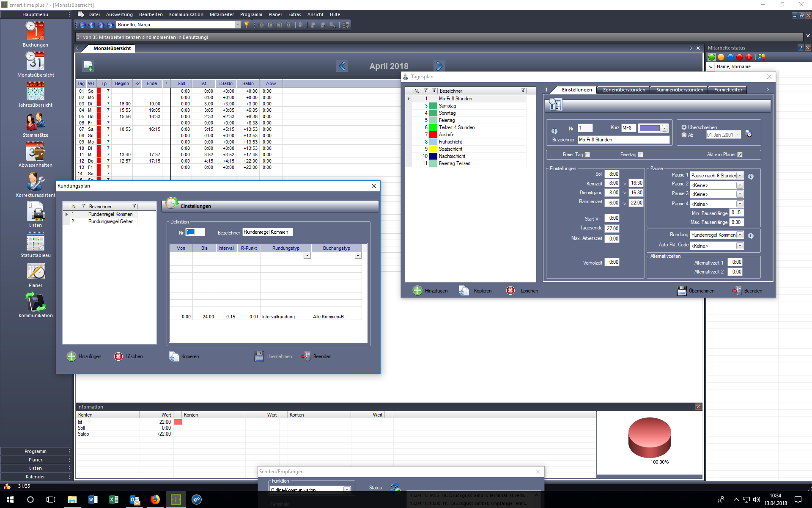This screenshot has height=508, width=812.
Task: Open Jahresübersicht in the sidebar
Action: click(36, 94)
